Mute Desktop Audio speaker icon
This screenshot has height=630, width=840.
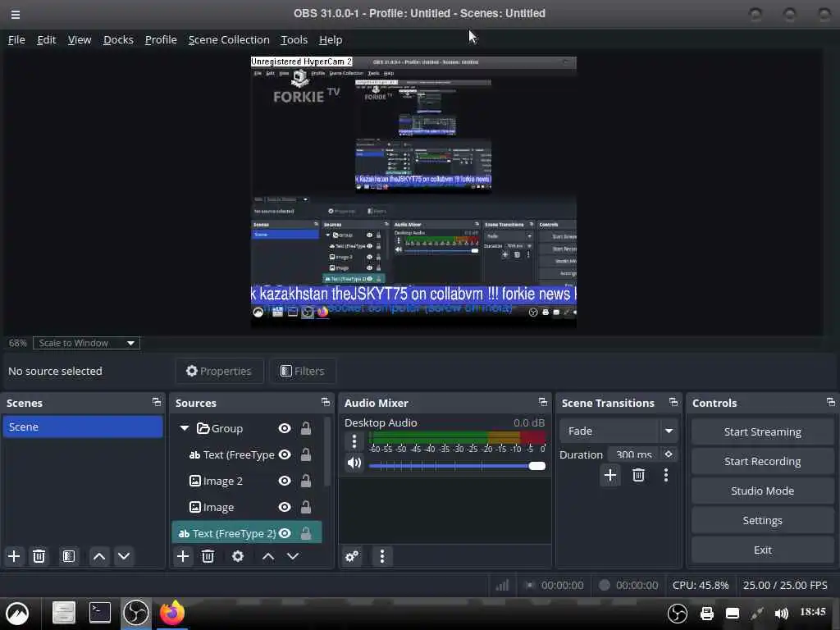(x=354, y=463)
